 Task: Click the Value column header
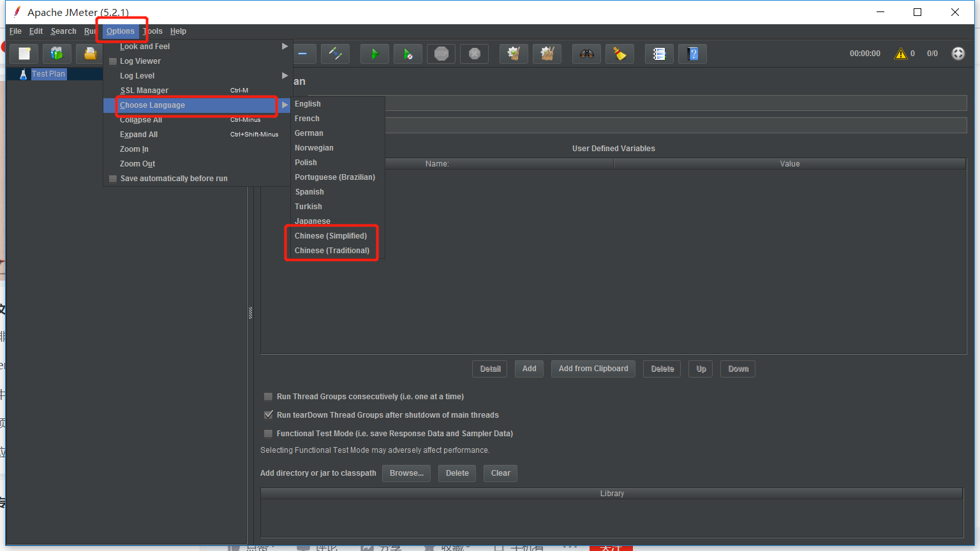coord(789,164)
